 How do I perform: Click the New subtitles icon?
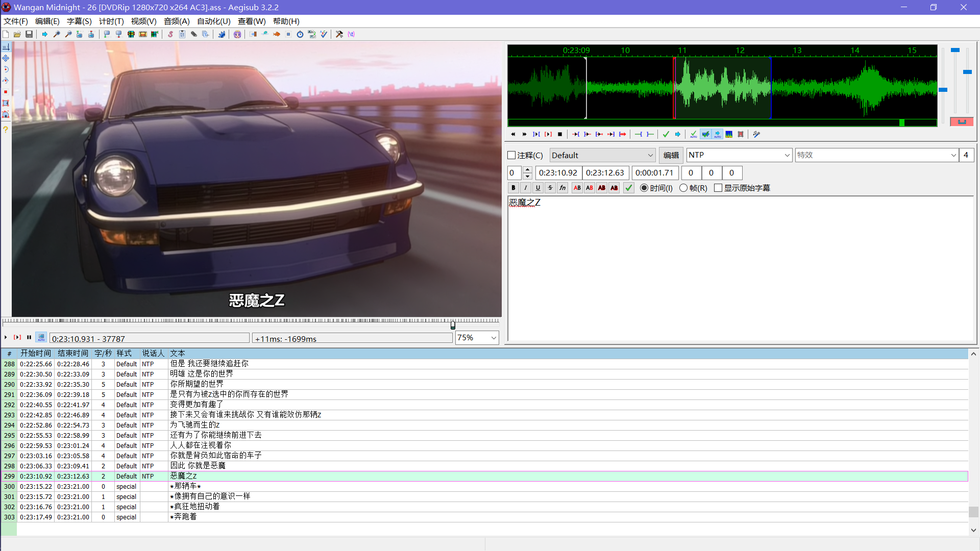[x=6, y=34]
